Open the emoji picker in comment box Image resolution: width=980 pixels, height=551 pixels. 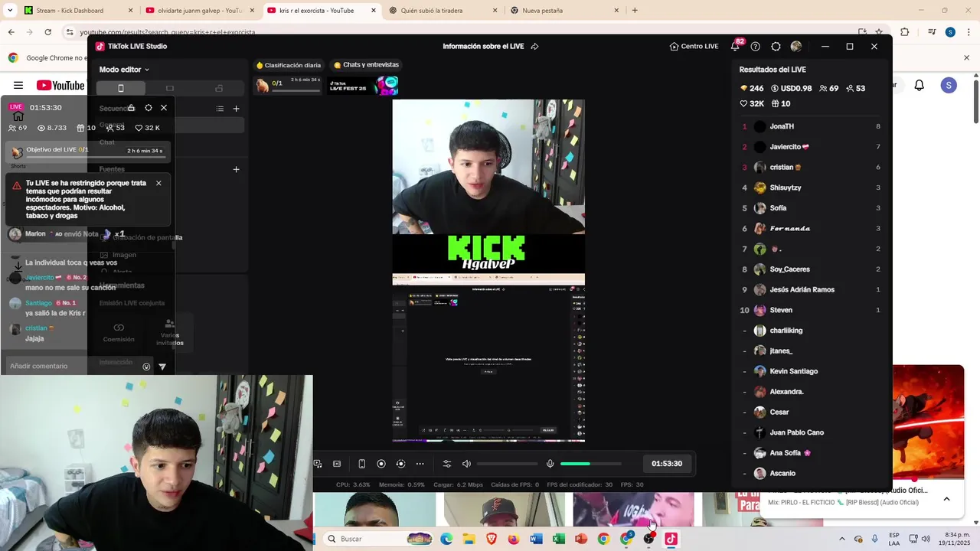tap(146, 367)
